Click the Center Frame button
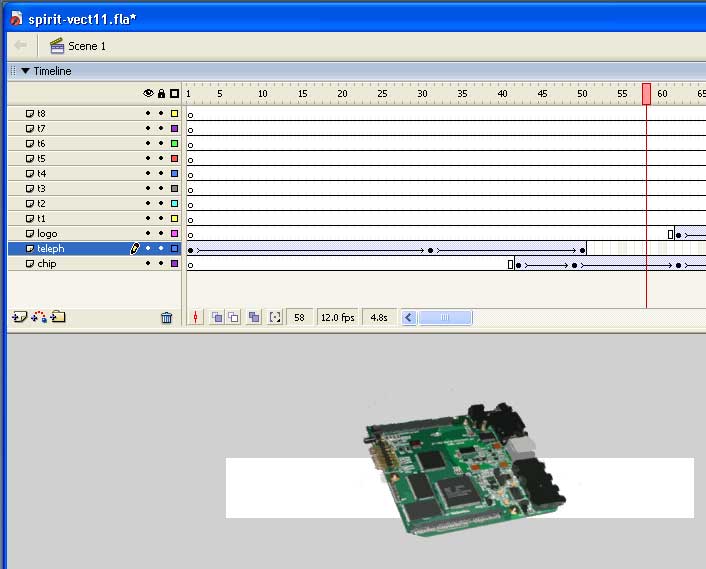 pos(196,317)
